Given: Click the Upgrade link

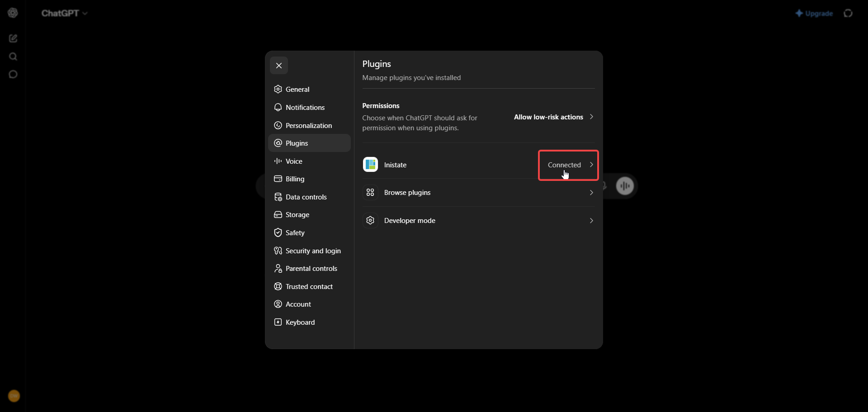Looking at the screenshot, I should click(x=814, y=14).
